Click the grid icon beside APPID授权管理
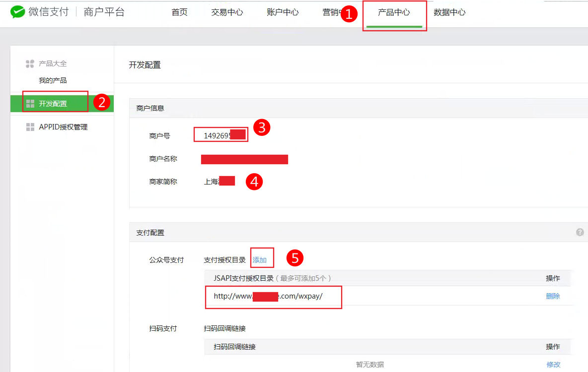The height and width of the screenshot is (372, 588). [30, 127]
